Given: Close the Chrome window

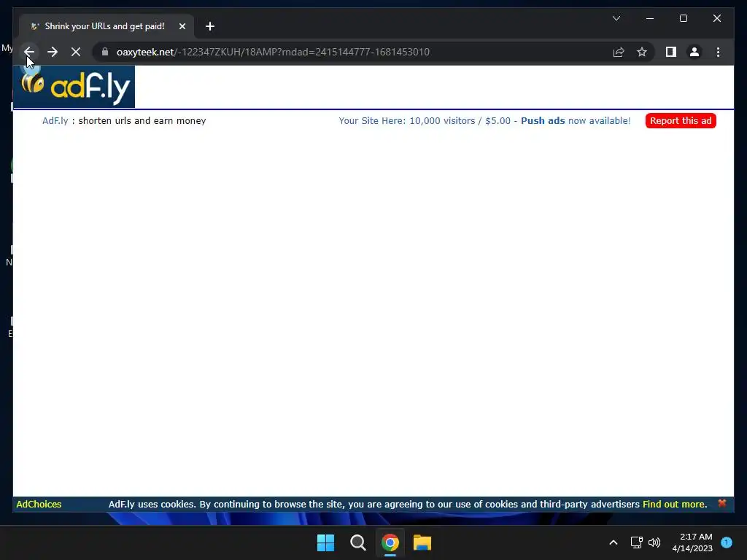Looking at the screenshot, I should (x=716, y=18).
